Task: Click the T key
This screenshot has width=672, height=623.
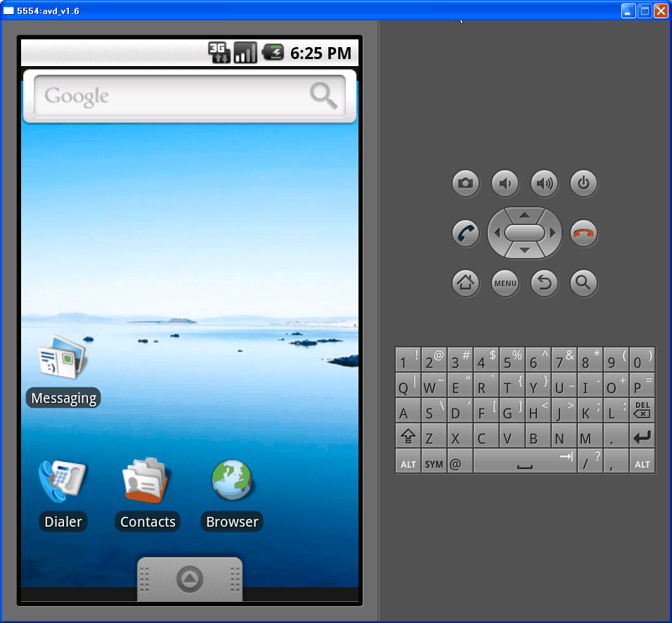Action: pos(512,385)
